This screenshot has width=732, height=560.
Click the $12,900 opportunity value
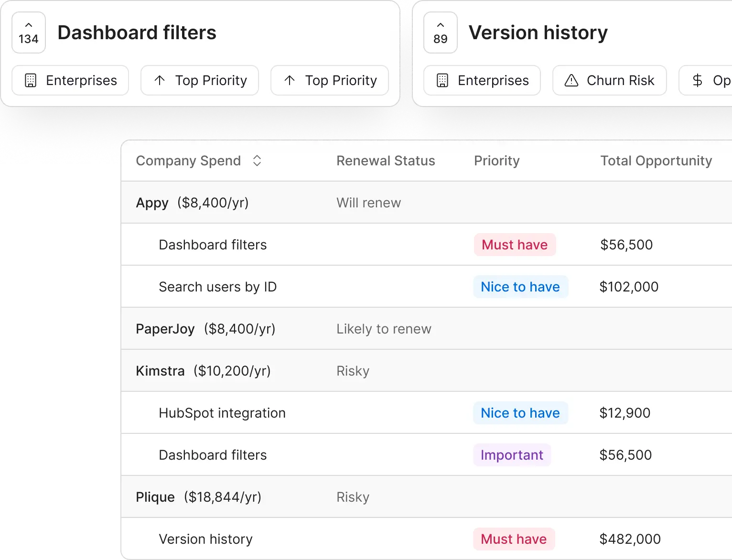pos(625,413)
